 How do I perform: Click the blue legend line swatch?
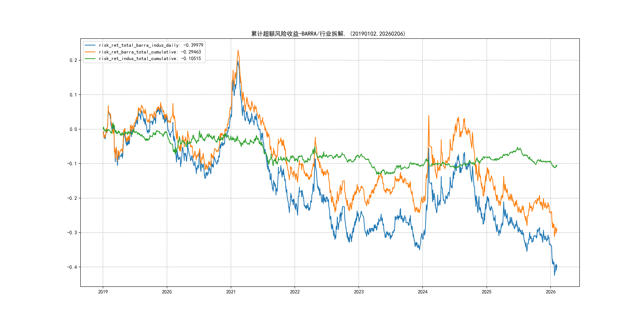tap(90, 45)
